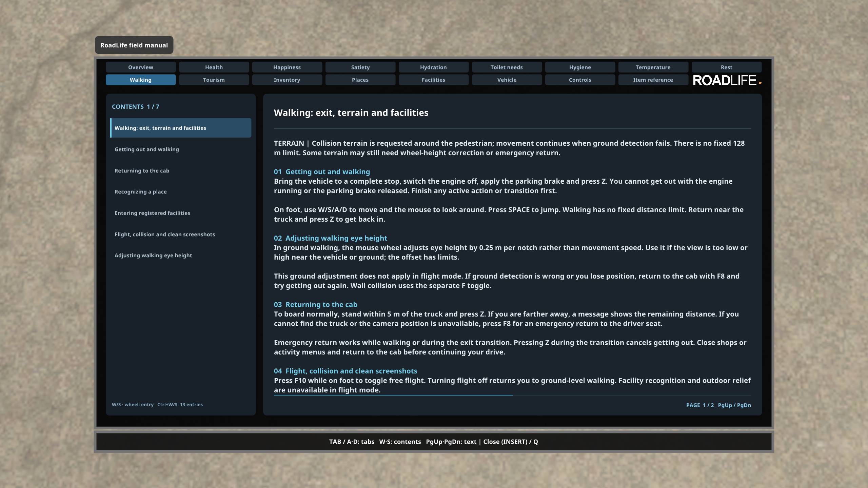Click the 'PgUp / PgDn' page hint
The image size is (868, 488).
[x=734, y=405]
